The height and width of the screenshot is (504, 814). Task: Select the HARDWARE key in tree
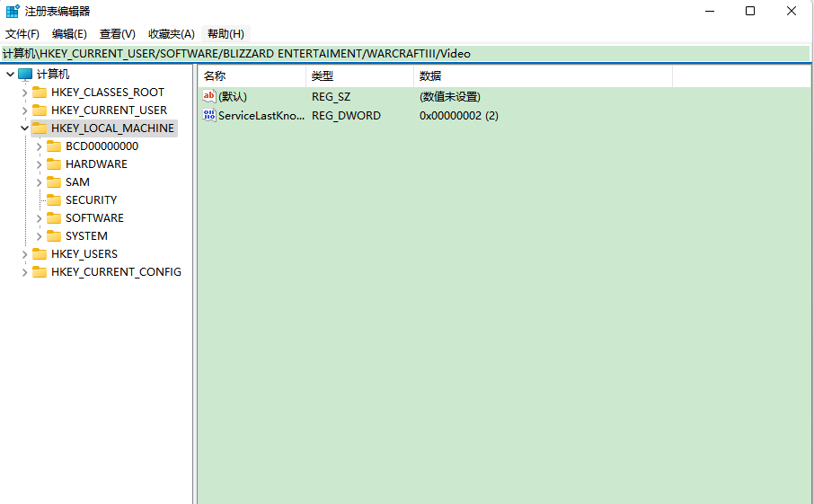pyautogui.click(x=96, y=164)
